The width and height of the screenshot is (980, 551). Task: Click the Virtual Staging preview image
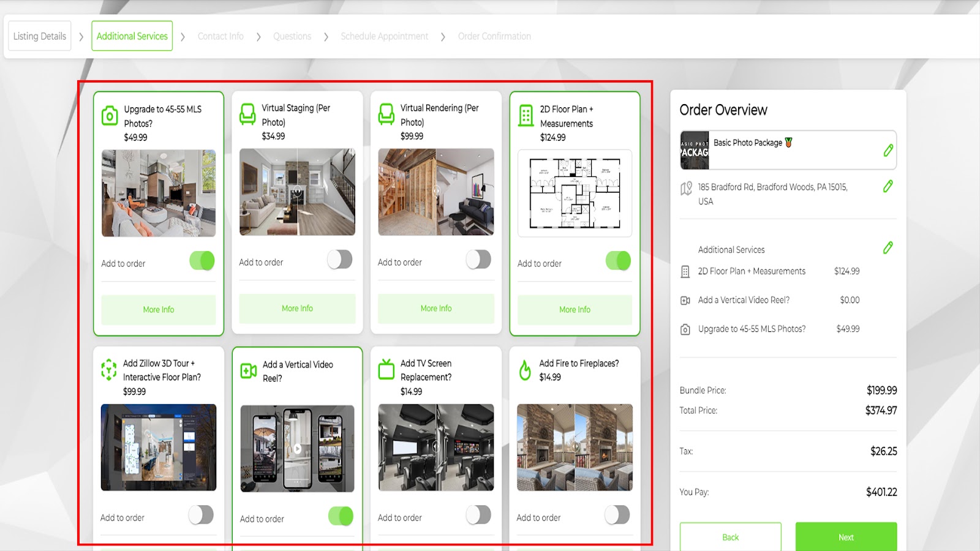[297, 192]
